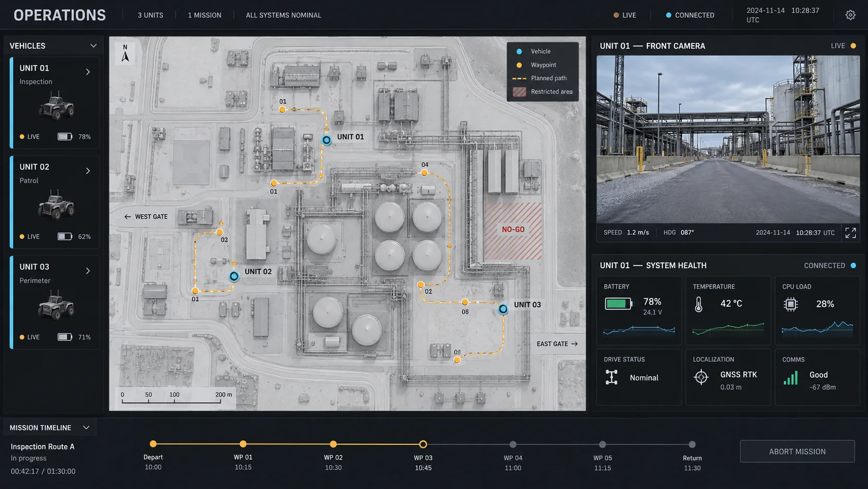This screenshot has height=489, width=868.
Task: Expand the front camera to fullscreen
Action: pos(850,233)
